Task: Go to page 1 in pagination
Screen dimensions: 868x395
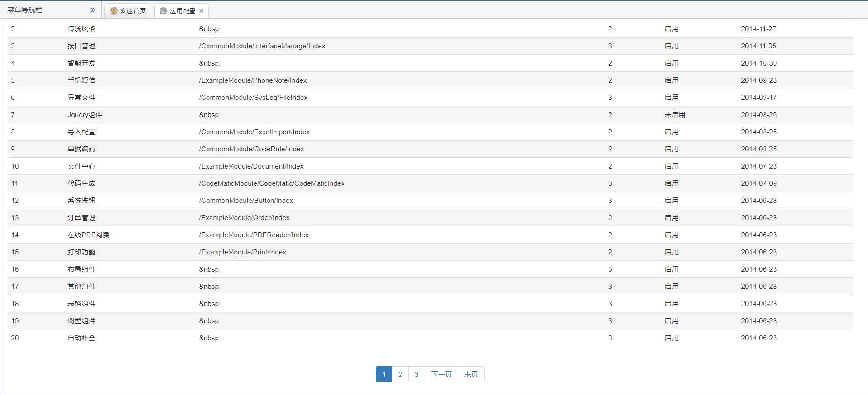Action: (384, 374)
